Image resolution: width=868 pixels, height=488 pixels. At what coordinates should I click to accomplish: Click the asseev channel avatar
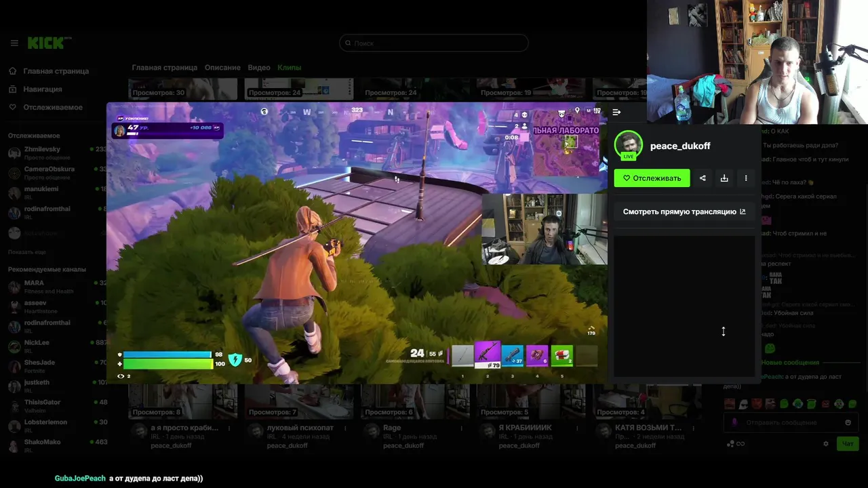pos(14,306)
